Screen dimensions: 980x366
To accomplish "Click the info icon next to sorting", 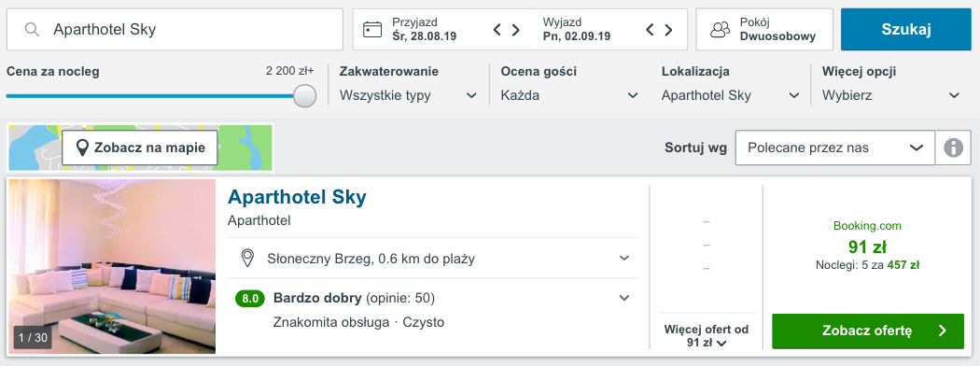I will click(x=953, y=148).
